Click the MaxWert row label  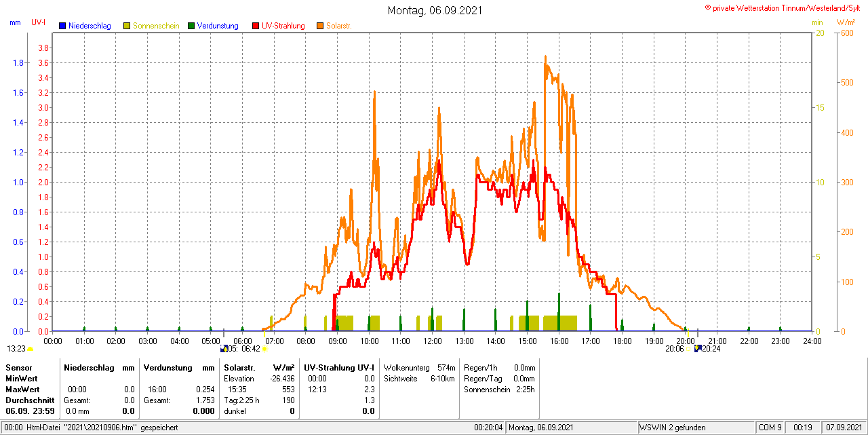[23, 389]
